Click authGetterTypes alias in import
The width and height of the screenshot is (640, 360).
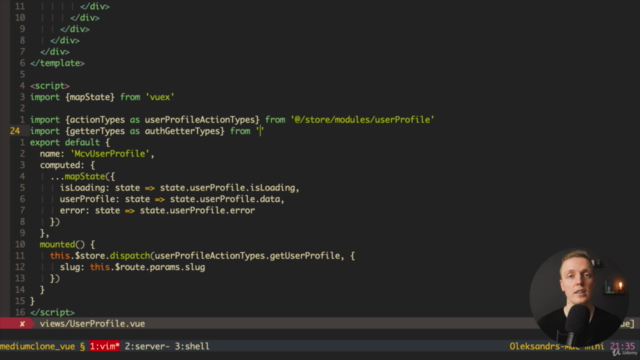[x=182, y=131]
